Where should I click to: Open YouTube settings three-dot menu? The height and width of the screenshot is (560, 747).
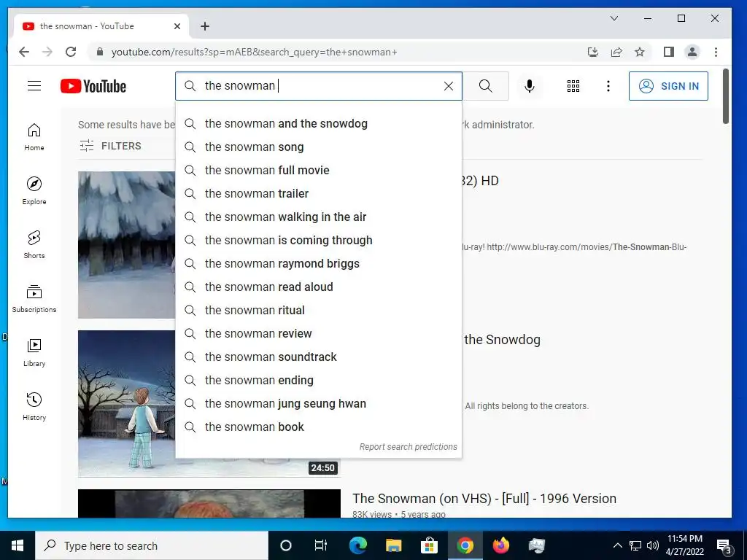pyautogui.click(x=608, y=86)
